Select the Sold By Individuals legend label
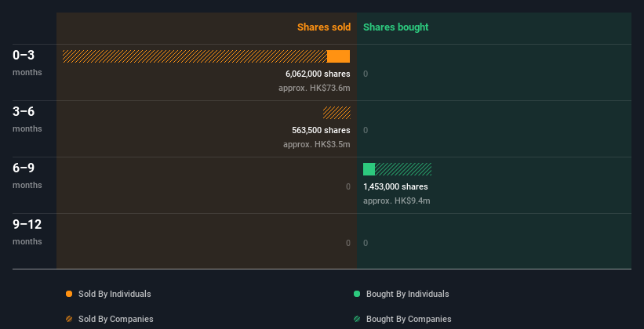 [x=115, y=294]
